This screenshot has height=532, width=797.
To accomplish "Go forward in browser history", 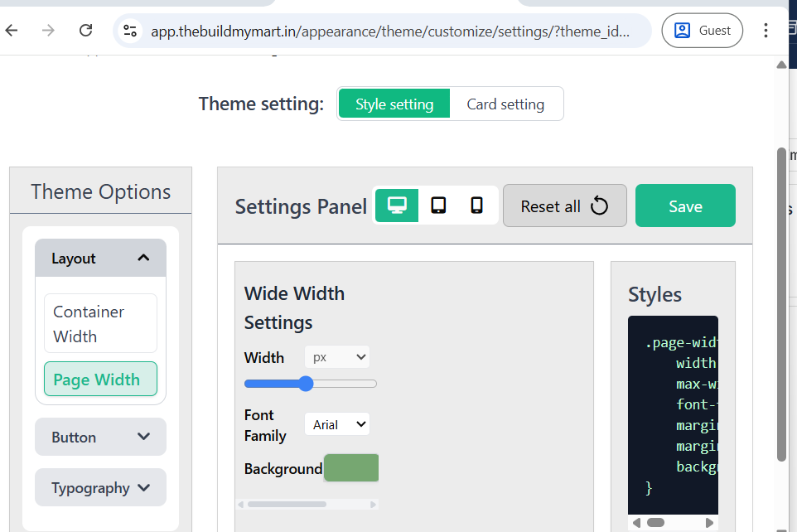I will pyautogui.click(x=48, y=31).
